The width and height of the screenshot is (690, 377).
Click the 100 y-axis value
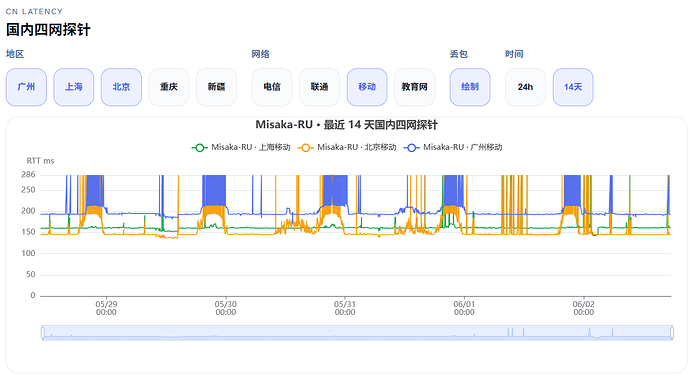pos(28,253)
